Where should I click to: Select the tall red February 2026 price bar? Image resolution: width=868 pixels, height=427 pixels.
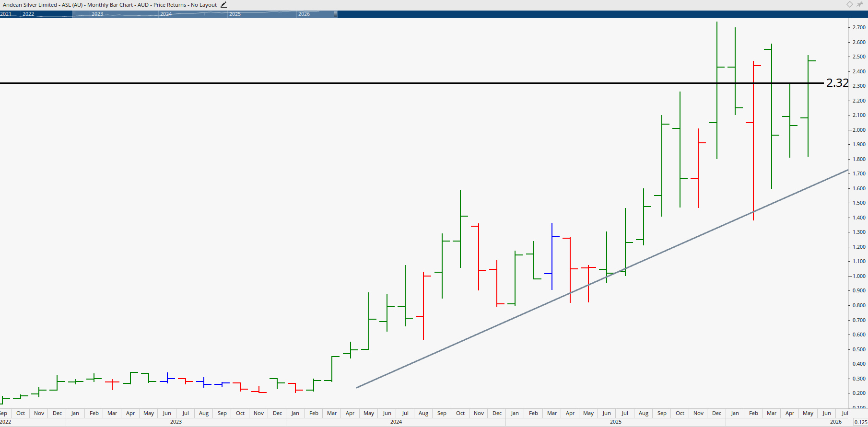753,140
